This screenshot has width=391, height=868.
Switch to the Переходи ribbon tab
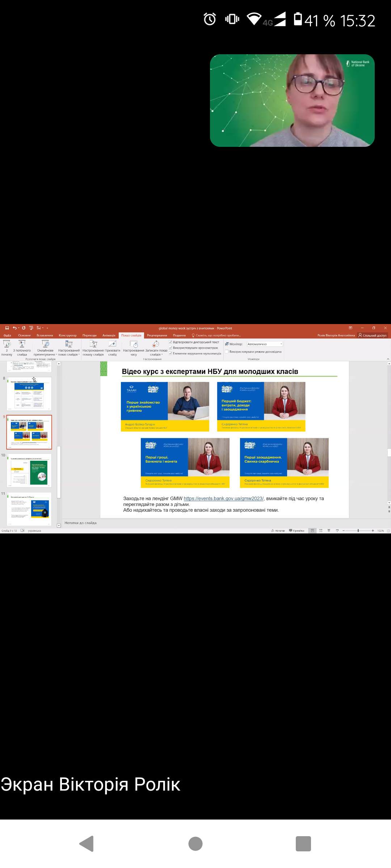pos(89,336)
